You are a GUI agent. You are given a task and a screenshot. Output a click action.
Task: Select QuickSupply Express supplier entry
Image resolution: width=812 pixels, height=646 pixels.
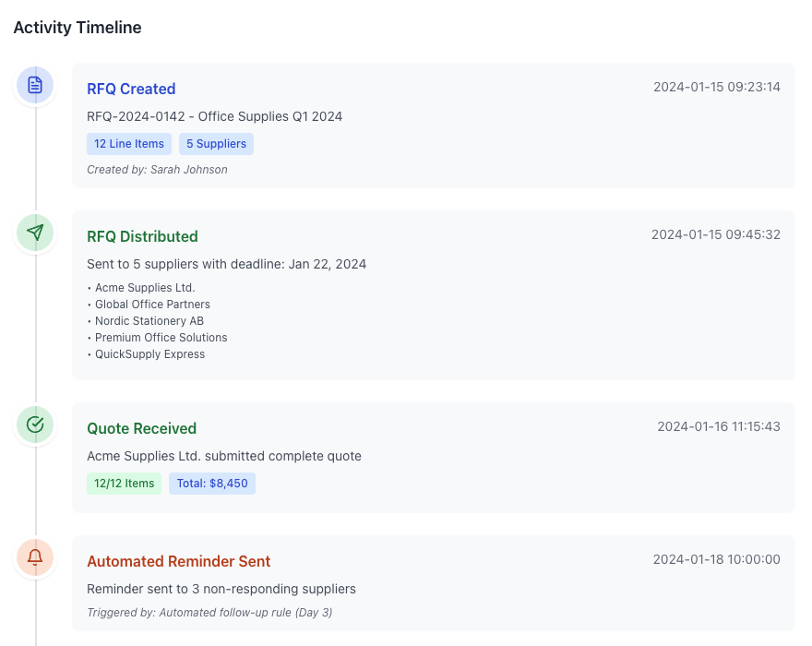click(x=149, y=354)
